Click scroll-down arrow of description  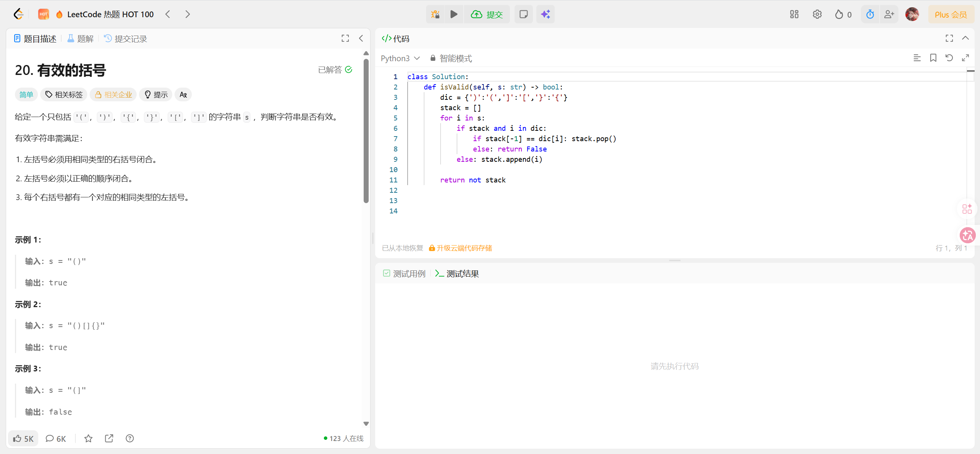366,424
